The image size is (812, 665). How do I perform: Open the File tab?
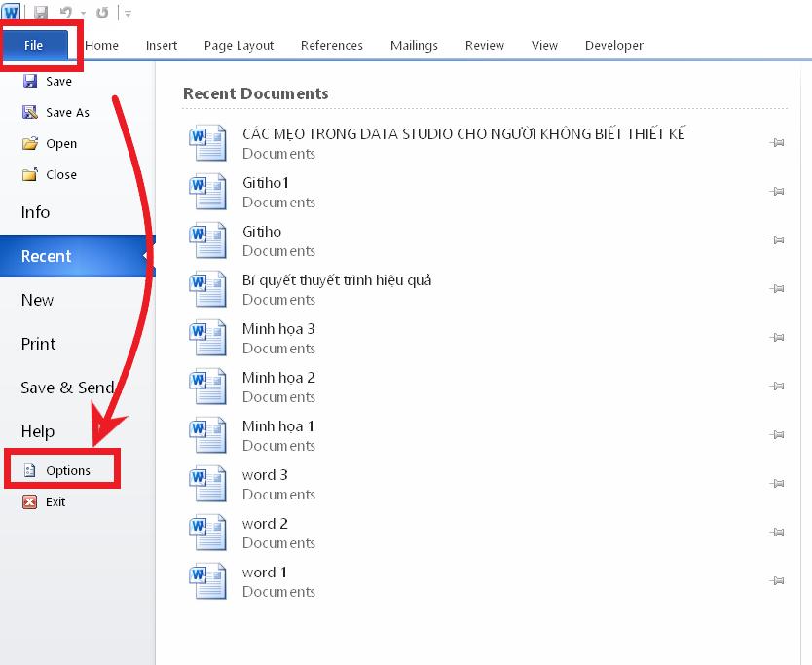34,45
